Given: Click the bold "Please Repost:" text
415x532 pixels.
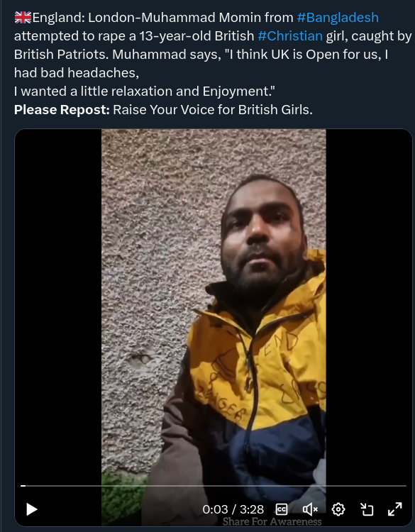Looking at the screenshot, I should 62,109.
